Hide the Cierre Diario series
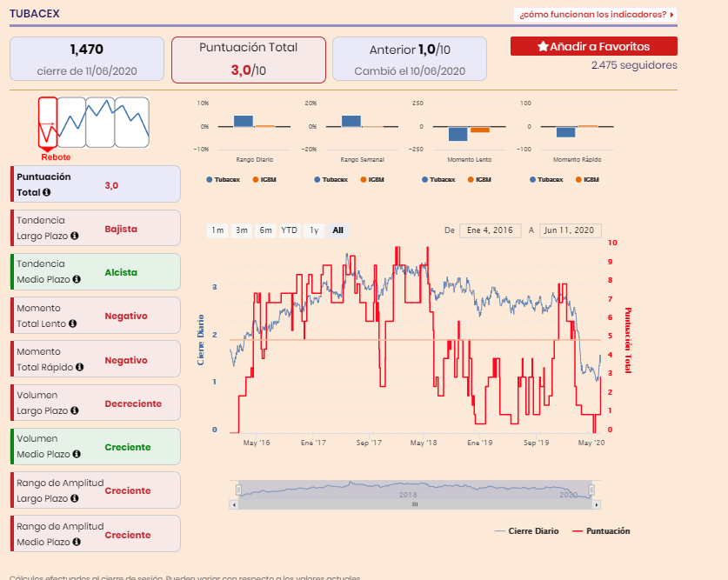Image resolution: width=728 pixels, height=580 pixels. (x=526, y=530)
